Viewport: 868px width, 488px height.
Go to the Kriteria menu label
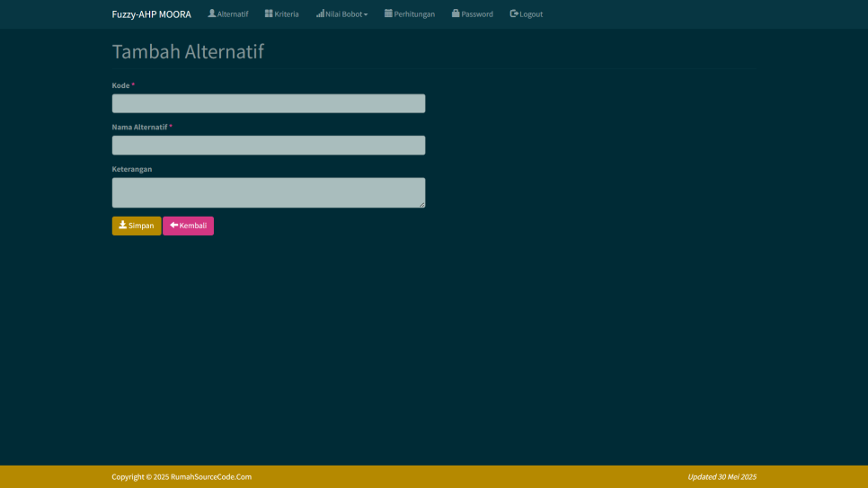(287, 14)
